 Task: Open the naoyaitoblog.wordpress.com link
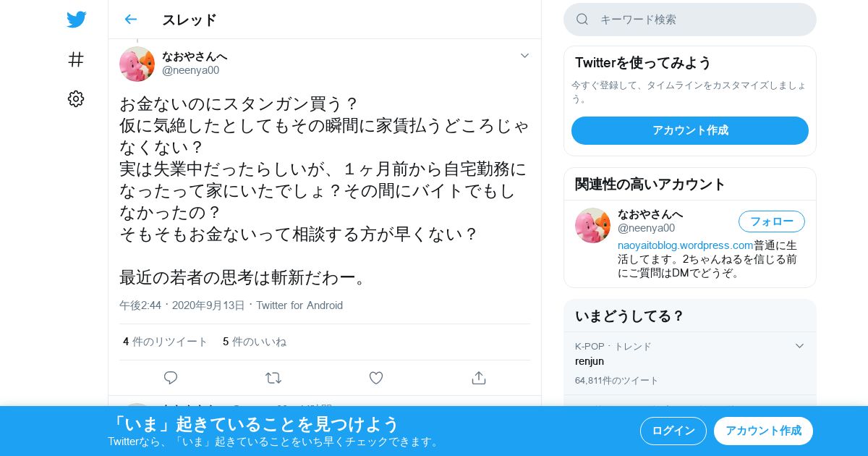(686, 245)
